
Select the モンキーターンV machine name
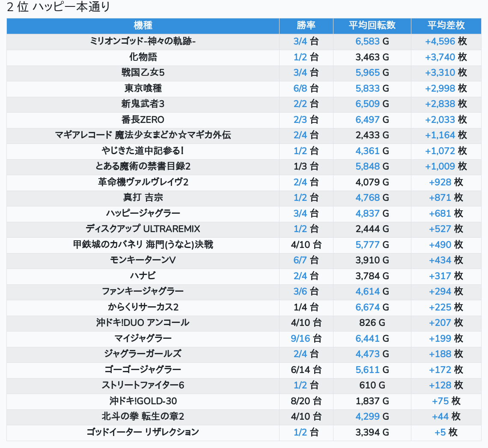(x=143, y=260)
